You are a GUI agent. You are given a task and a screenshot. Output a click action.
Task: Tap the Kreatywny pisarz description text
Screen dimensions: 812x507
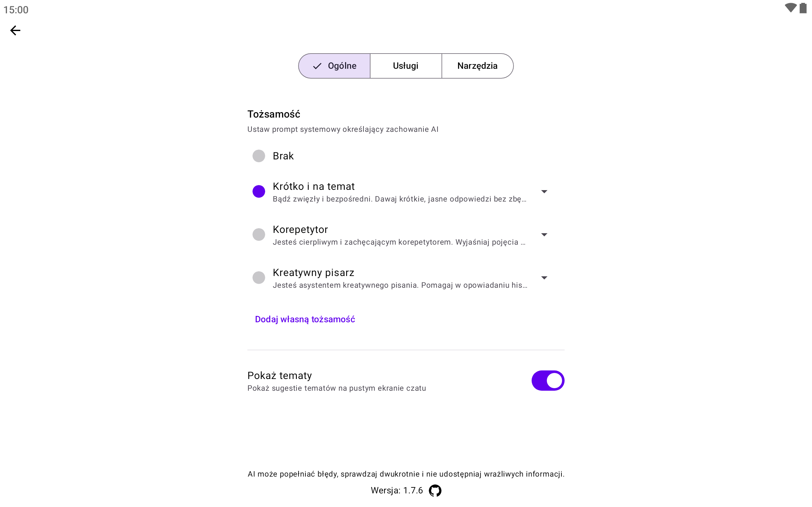coord(400,286)
